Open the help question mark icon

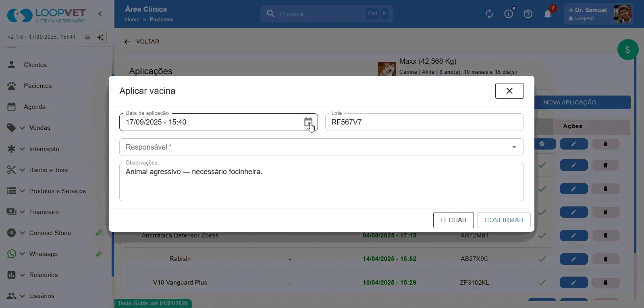(528, 14)
